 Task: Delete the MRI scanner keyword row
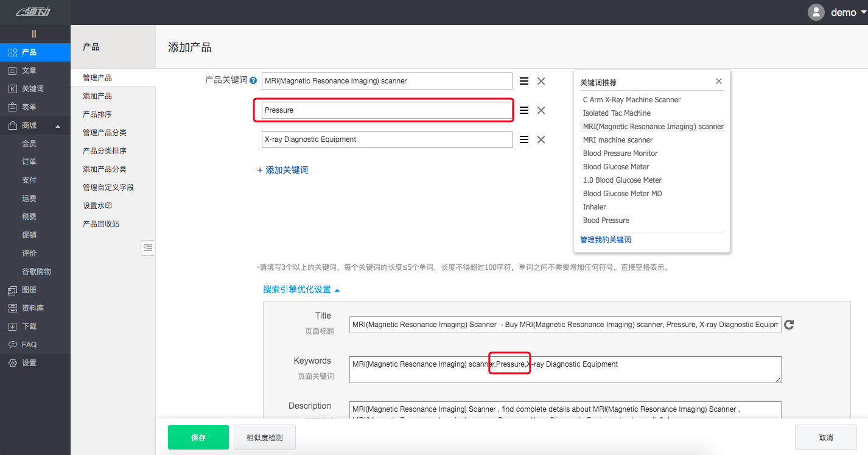(x=541, y=81)
